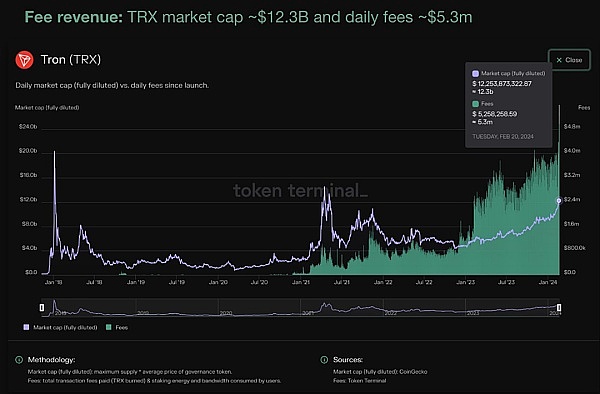Click the Tron logo icon
Image resolution: width=600 pixels, height=394 pixels.
point(24,60)
